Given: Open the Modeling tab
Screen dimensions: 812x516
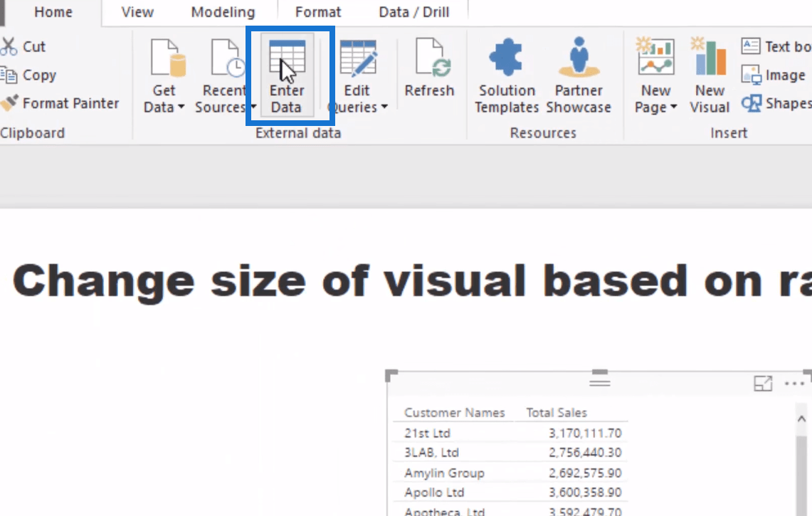Looking at the screenshot, I should tap(223, 12).
